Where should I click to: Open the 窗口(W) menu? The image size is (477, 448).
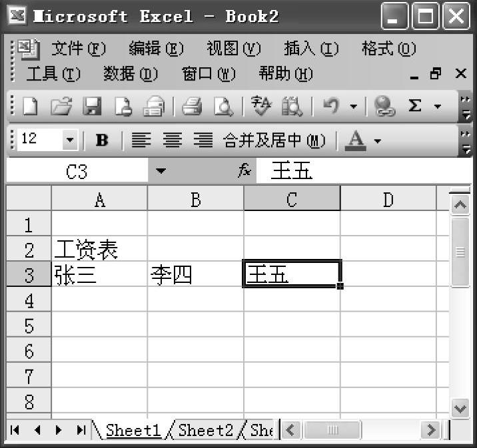pyautogui.click(x=209, y=74)
